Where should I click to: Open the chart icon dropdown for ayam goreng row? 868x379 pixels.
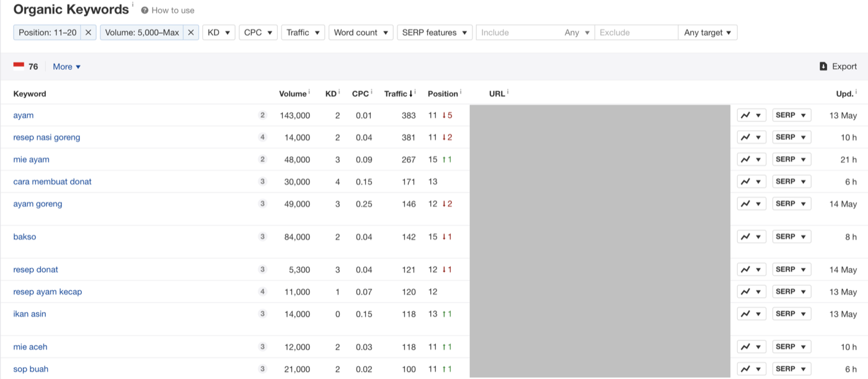click(751, 204)
